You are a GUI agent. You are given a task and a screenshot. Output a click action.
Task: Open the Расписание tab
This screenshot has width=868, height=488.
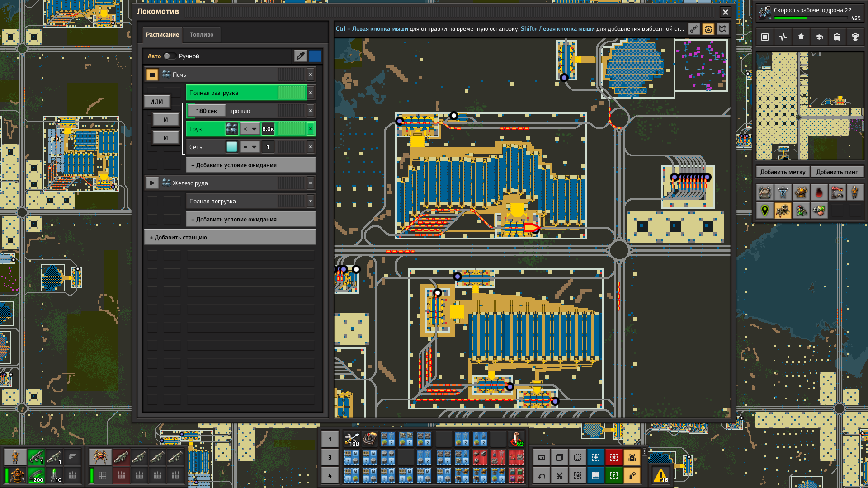[x=162, y=35]
